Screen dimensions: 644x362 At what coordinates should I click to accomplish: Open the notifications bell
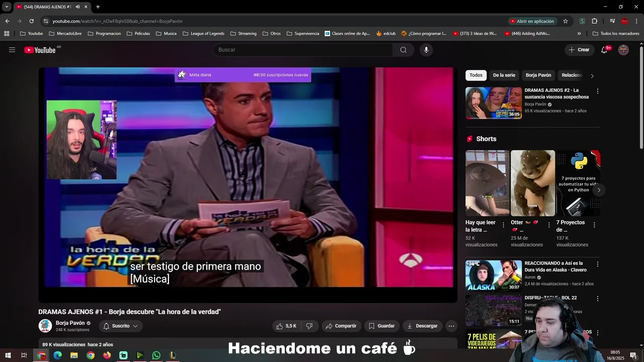(605, 50)
